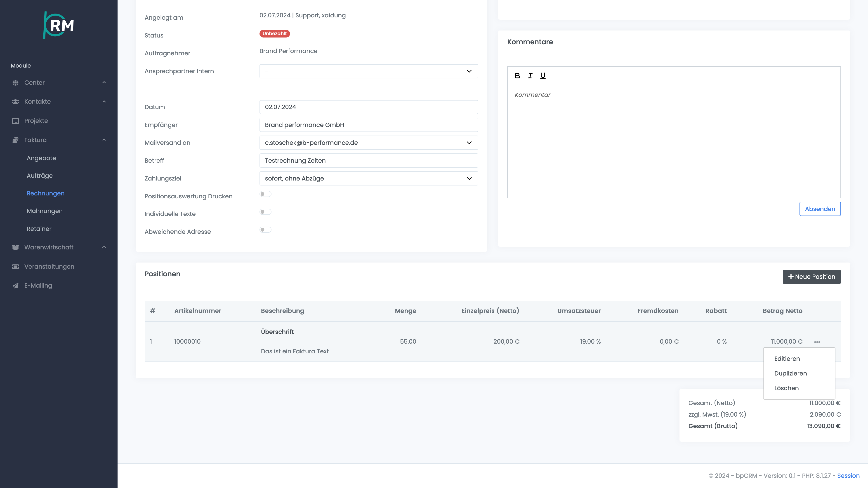Screen dimensions: 868x488
Task: Click the Menge column header
Action: [405, 311]
